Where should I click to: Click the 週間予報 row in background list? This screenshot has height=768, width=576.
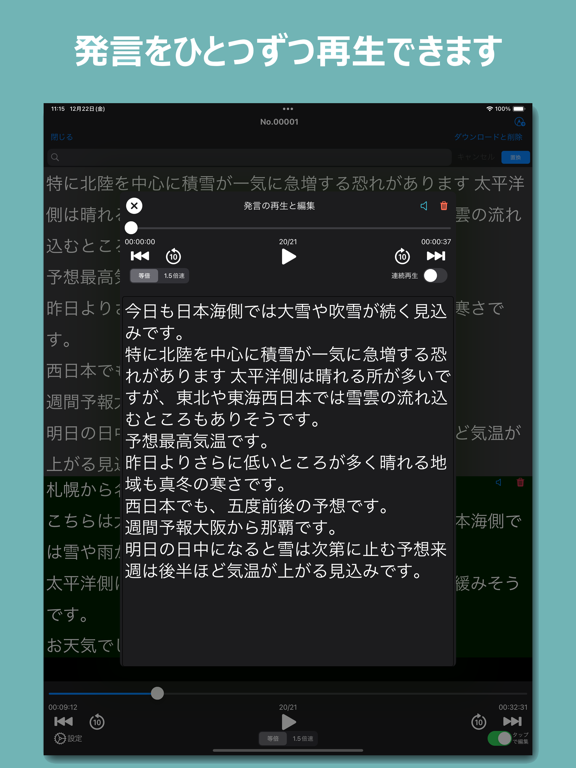(84, 402)
